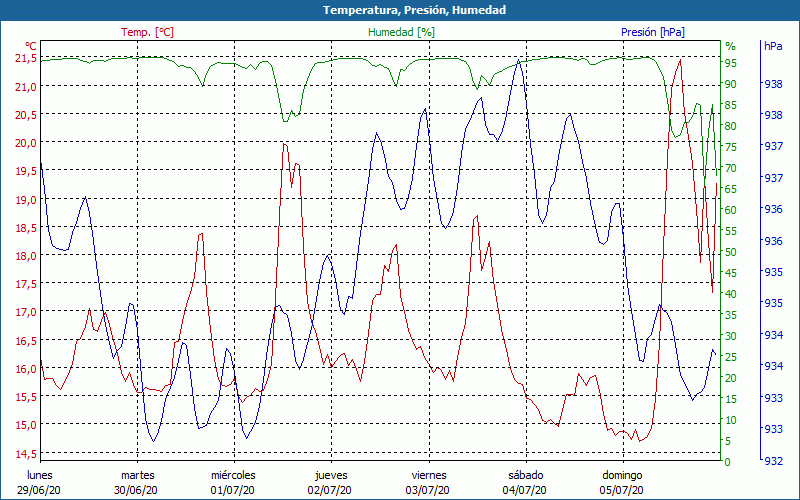Click the "19,5" temperature axis value
Image resolution: width=800 pixels, height=500 pixels.
[26, 171]
